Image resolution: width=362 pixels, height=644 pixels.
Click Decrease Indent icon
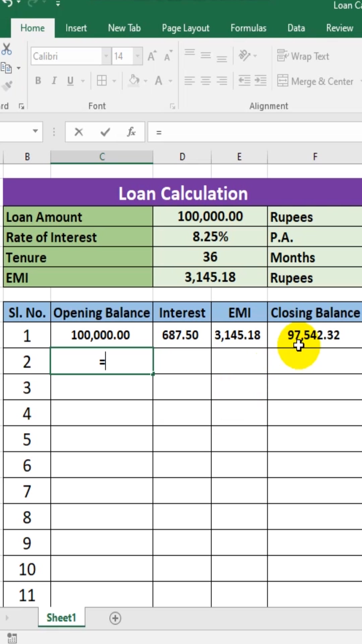[244, 81]
